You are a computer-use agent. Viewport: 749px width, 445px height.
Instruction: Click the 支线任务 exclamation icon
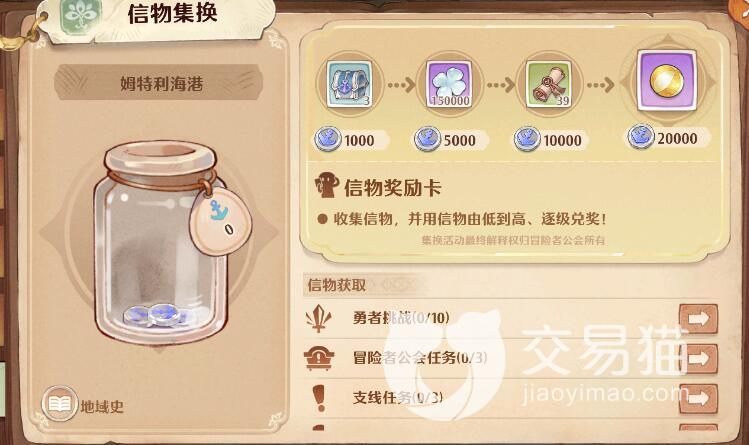[319, 398]
